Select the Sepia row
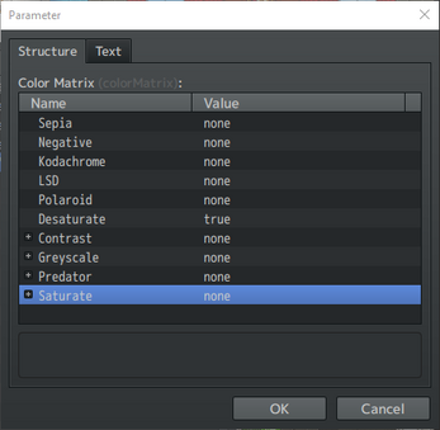Image resolution: width=440 pixels, height=430 pixels. 220,123
